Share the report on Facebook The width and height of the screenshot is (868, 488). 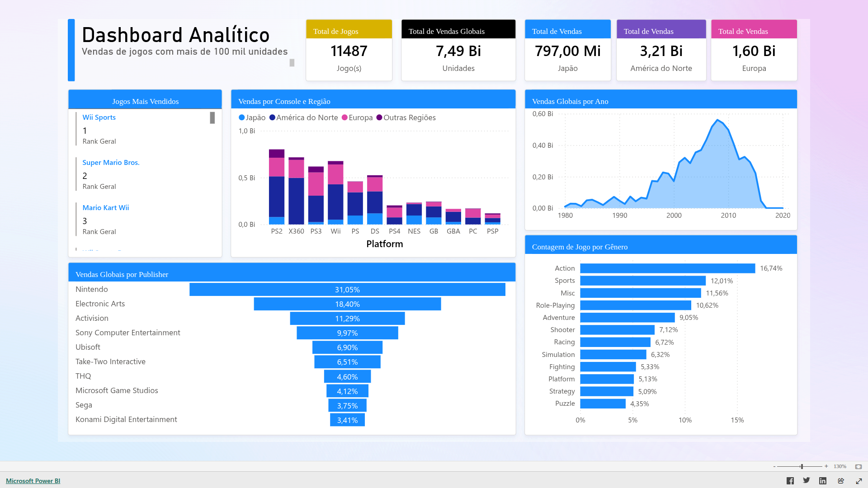790,481
